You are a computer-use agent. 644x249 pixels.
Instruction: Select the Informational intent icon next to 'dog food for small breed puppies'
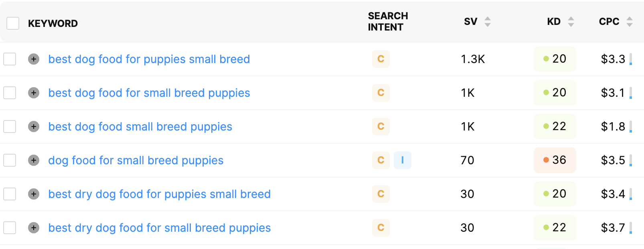(x=403, y=160)
